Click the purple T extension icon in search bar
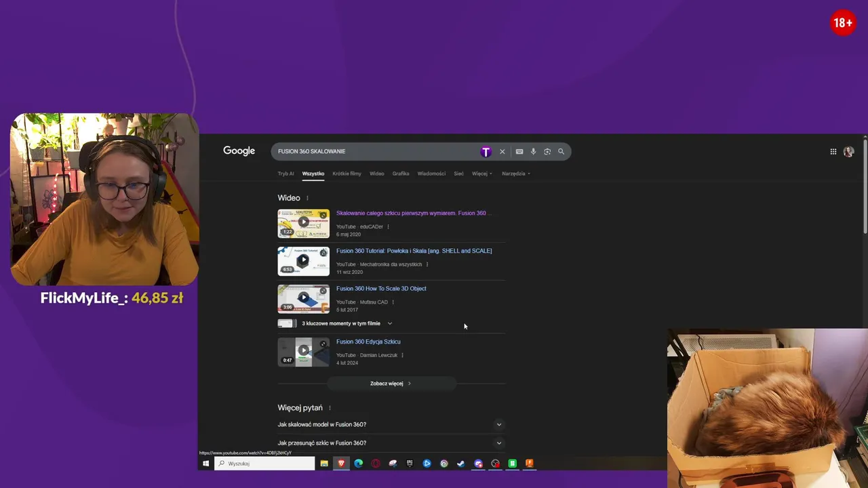The image size is (868, 488). [486, 152]
